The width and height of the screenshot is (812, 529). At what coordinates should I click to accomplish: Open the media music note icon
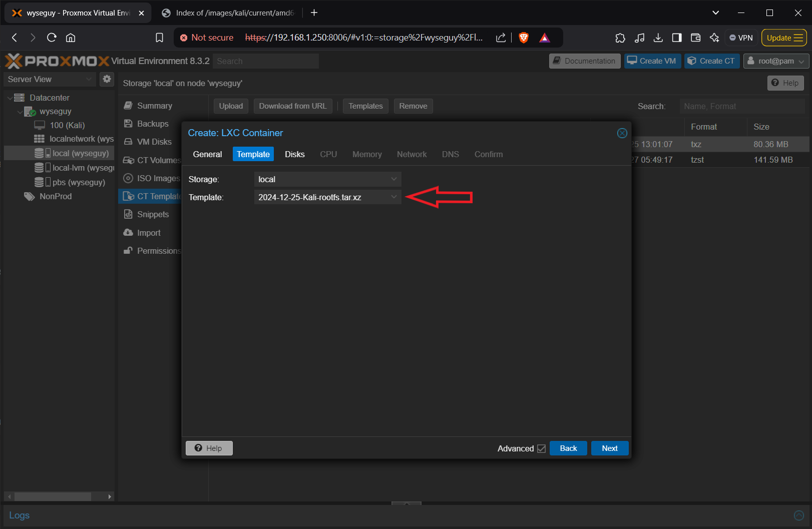(x=639, y=38)
